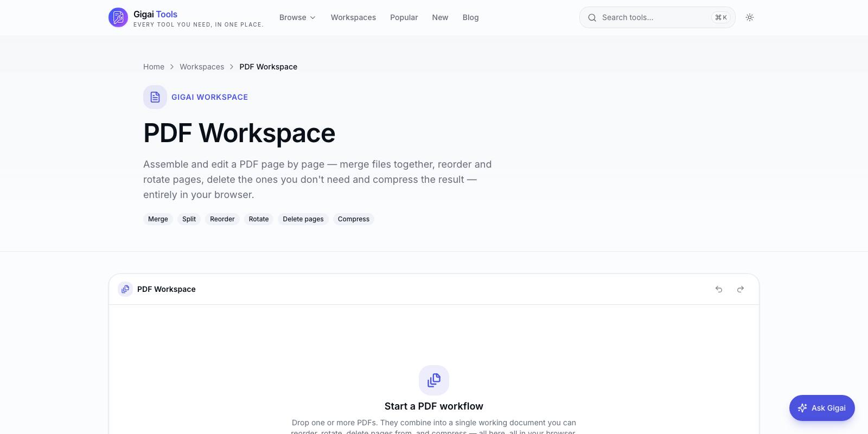
Task: Click the Ask Gigai button
Action: click(x=822, y=408)
